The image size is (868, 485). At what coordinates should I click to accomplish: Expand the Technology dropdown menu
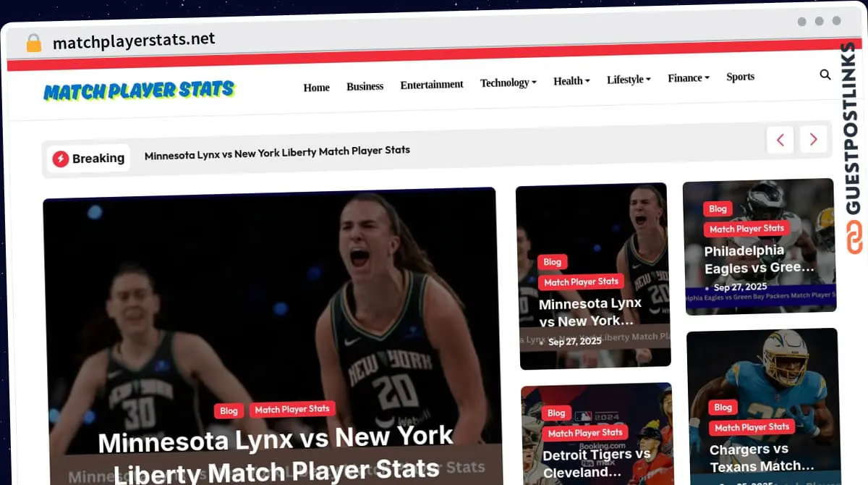(x=508, y=83)
